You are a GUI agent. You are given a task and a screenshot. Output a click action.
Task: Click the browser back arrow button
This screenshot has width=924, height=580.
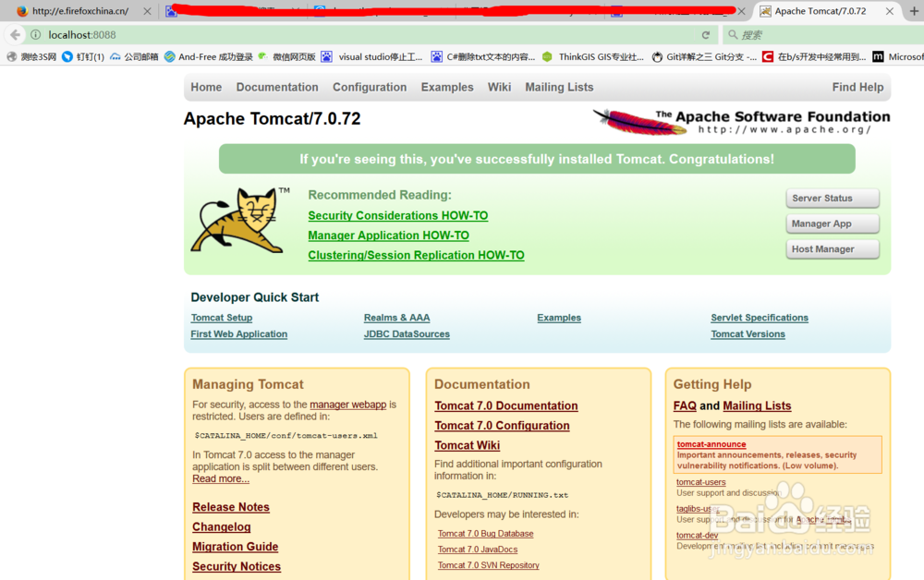16,35
